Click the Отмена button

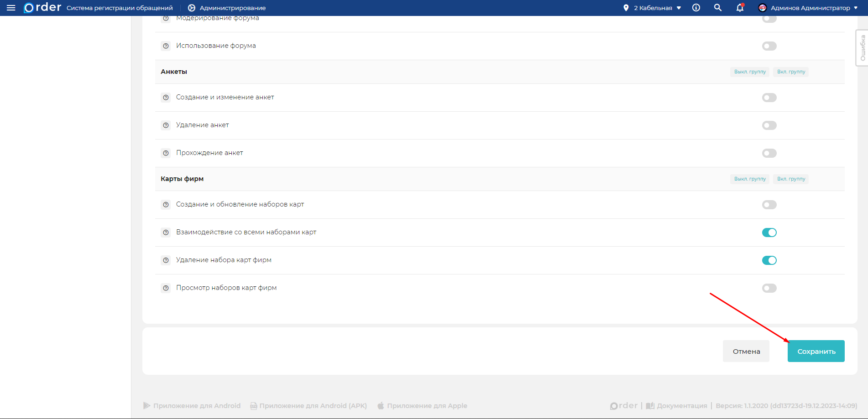pos(746,351)
